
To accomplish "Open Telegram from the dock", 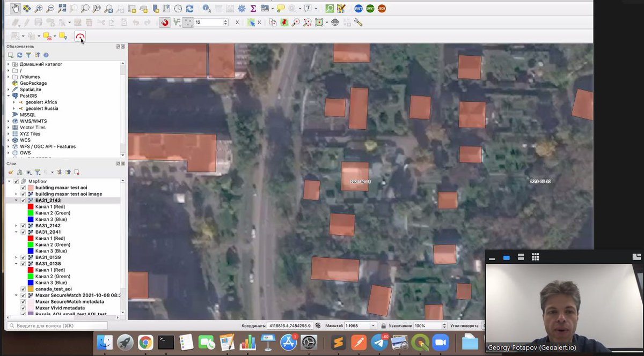I will point(379,342).
